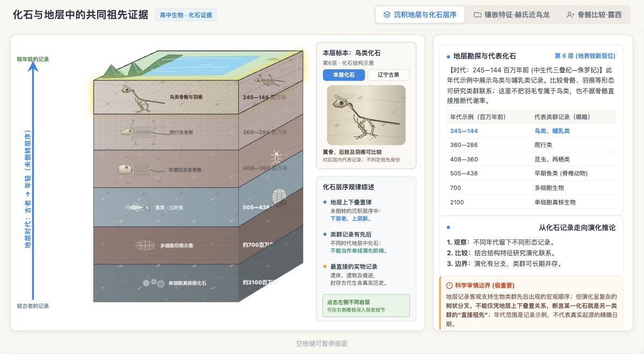The height and width of the screenshot is (354, 644).
Task: Click the green bullet beside 类群记录有先后
Action: tap(325, 234)
